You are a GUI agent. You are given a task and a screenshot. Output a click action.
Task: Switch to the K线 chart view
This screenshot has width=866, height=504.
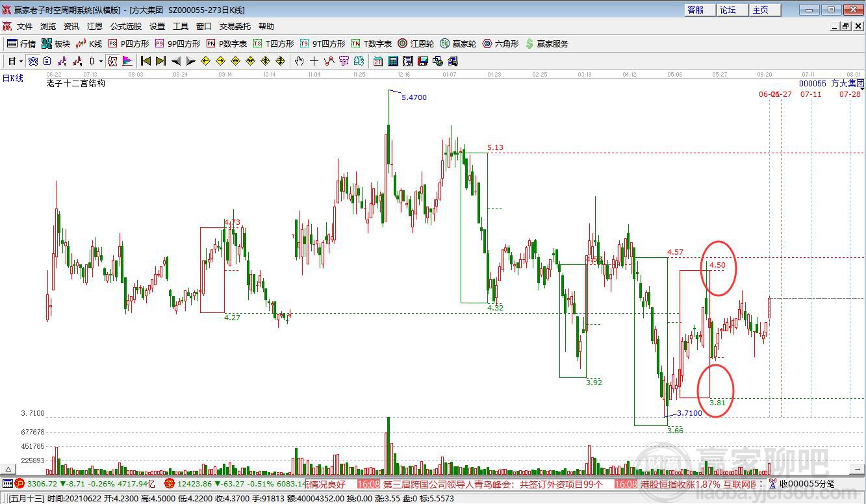(89, 44)
